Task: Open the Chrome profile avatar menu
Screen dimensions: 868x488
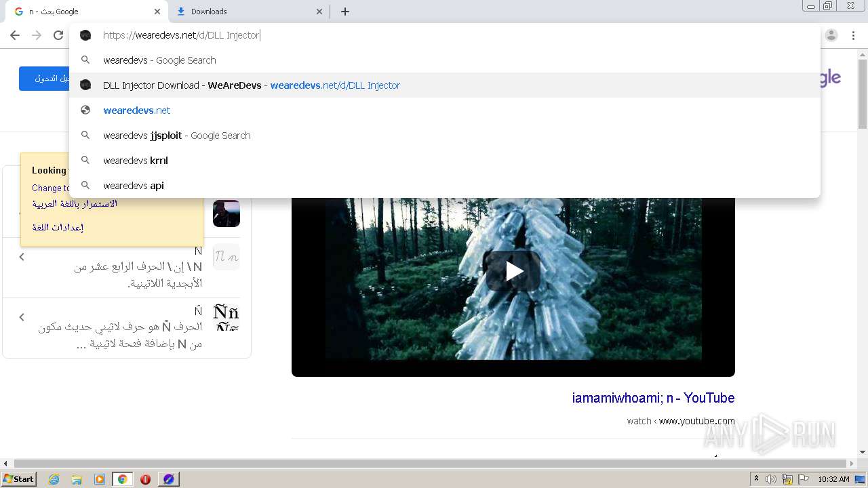Action: point(831,35)
